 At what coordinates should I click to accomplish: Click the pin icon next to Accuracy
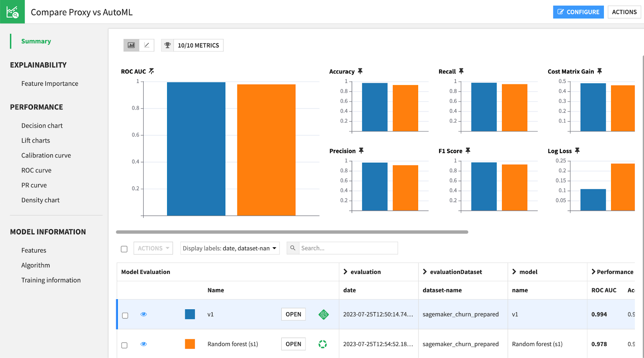(360, 71)
